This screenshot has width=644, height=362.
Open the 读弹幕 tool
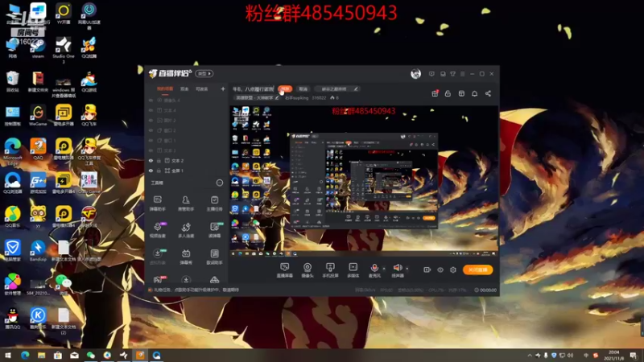[214, 230]
